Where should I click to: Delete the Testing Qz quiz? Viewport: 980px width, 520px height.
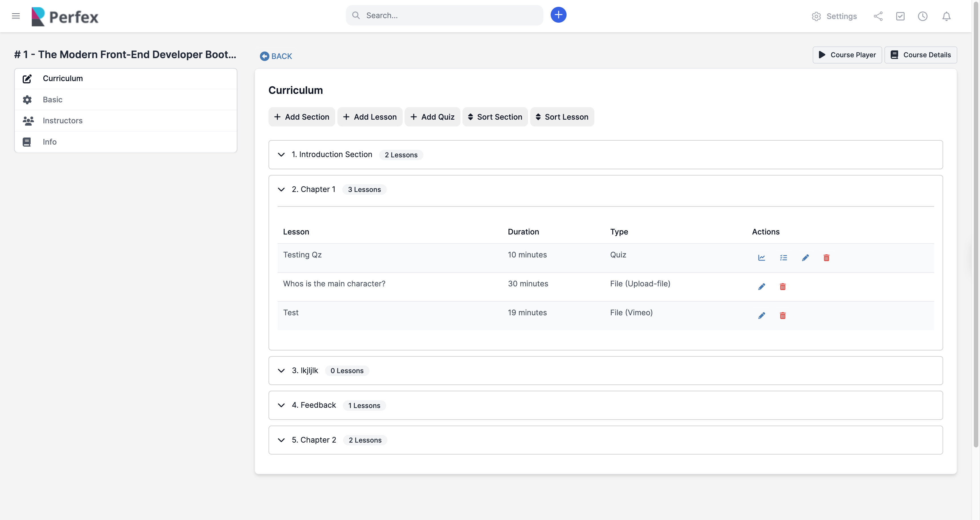826,257
